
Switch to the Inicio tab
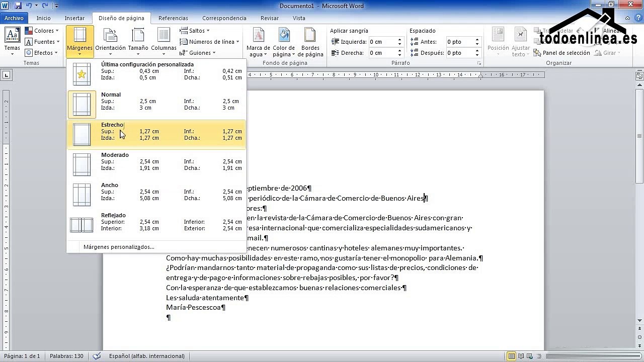click(x=44, y=18)
